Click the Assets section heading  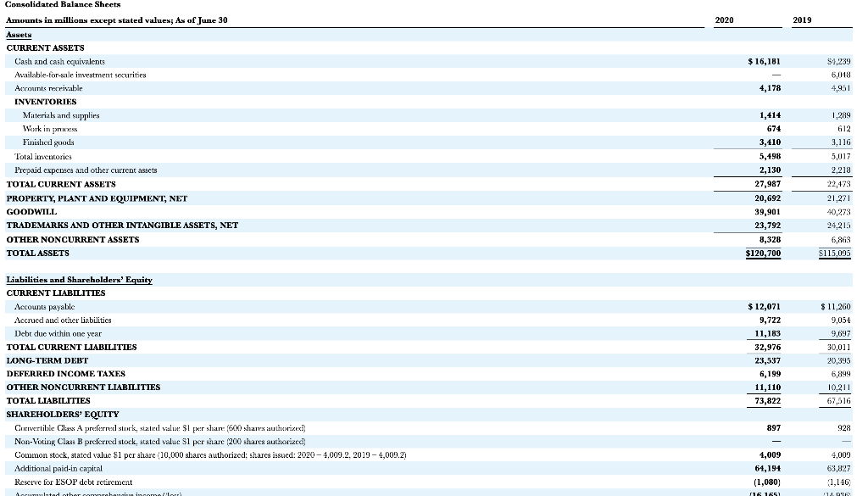19,35
